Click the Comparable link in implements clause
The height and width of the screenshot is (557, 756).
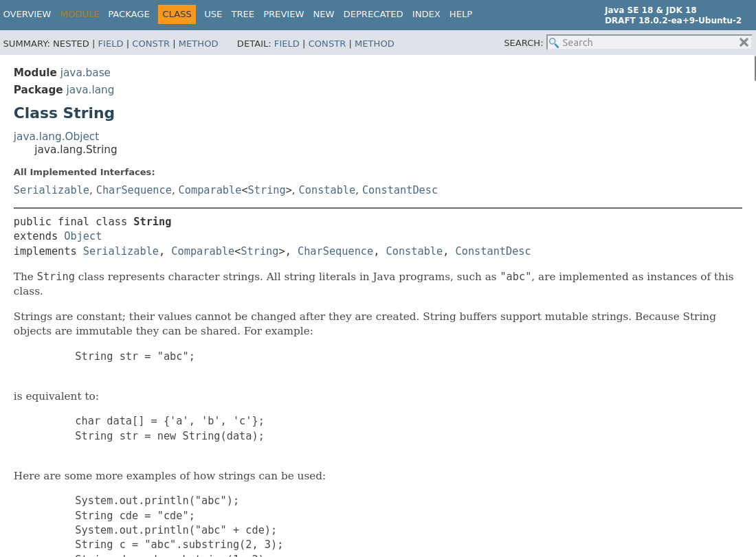tap(202, 251)
